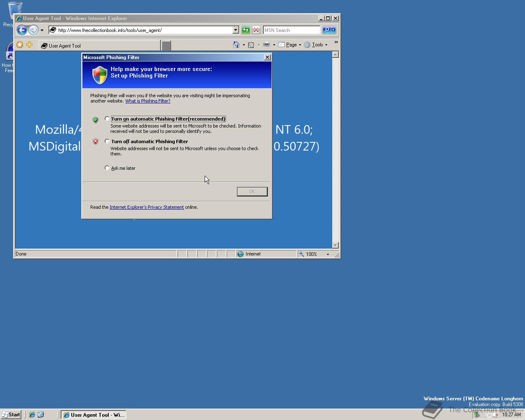Expand the Print options dropdown arrow
Screen dimensions: 525x420
tap(274, 45)
